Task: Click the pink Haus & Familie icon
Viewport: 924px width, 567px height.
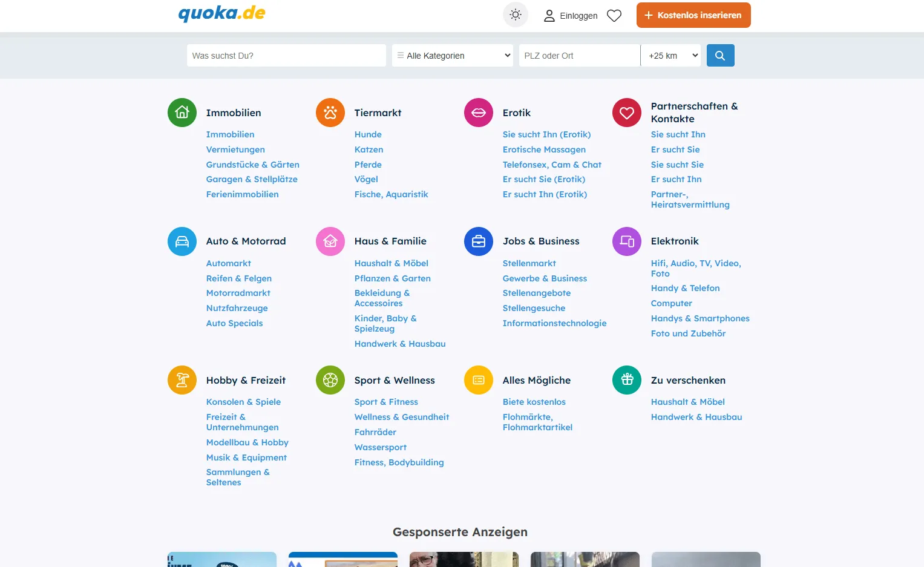Action: 330,241
